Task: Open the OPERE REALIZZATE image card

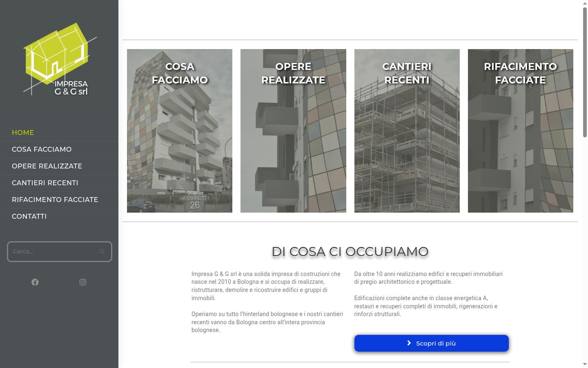Action: tap(293, 131)
